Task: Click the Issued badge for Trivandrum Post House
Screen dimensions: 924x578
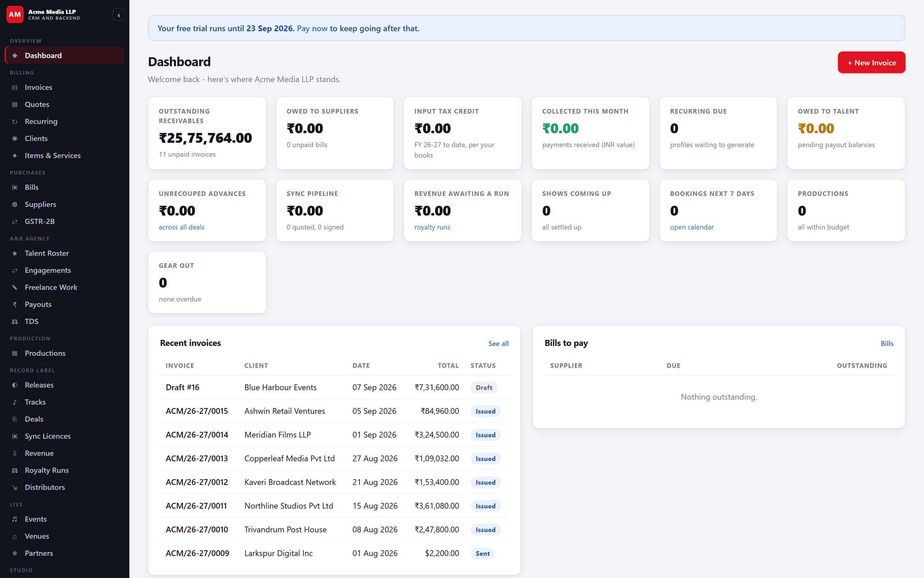Action: coord(485,529)
